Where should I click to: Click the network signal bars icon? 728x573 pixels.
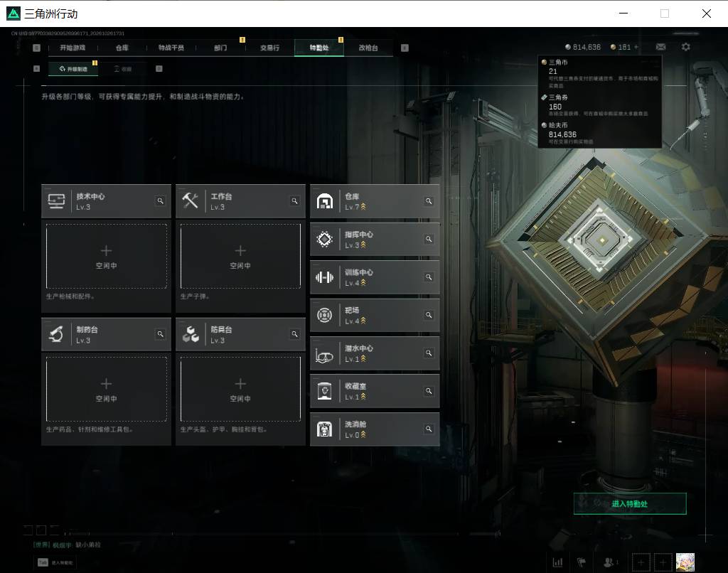point(557,562)
